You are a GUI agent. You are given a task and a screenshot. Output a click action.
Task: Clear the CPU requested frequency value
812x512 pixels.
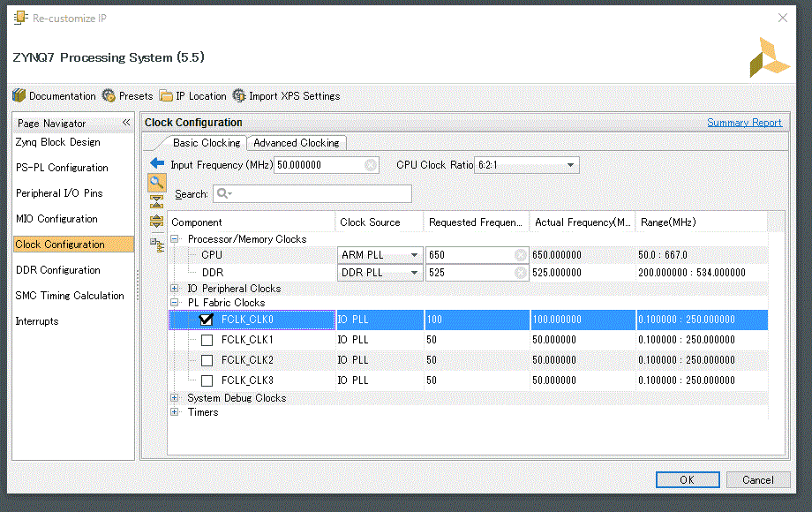[x=521, y=255]
